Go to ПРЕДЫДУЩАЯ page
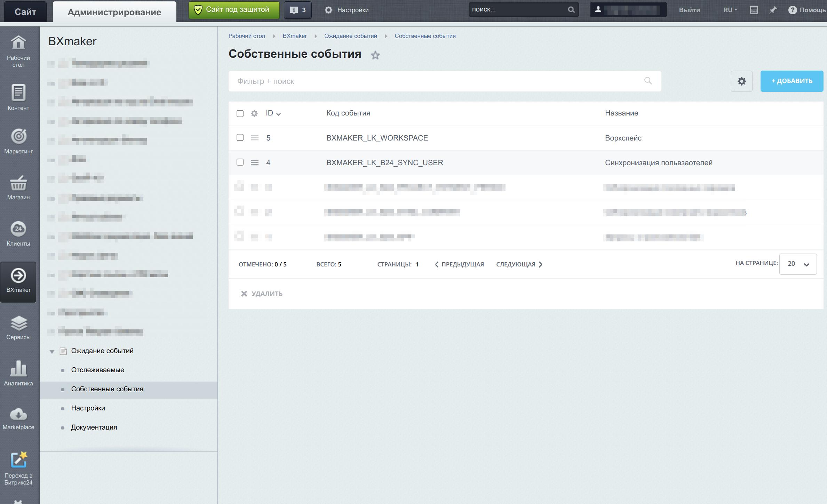 pyautogui.click(x=459, y=264)
